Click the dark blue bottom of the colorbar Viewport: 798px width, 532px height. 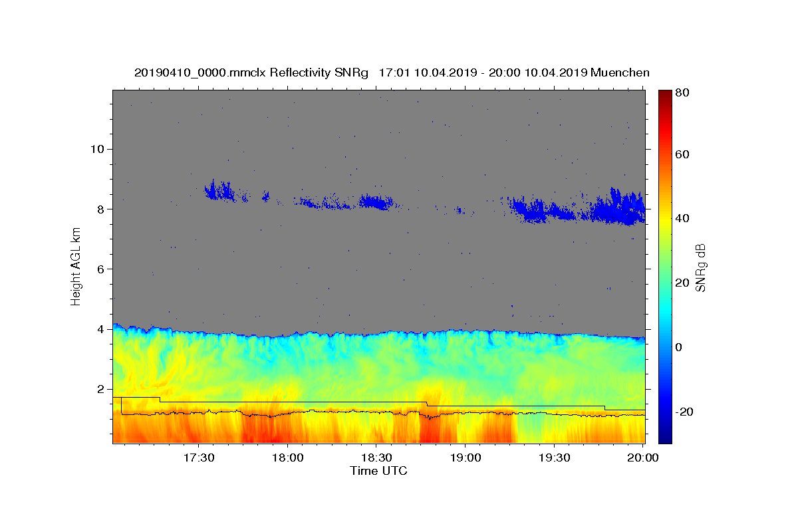pos(664,436)
